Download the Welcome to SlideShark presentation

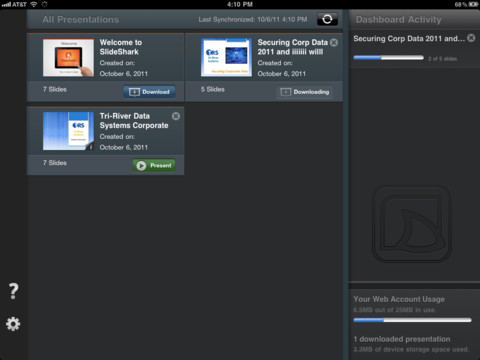(x=149, y=92)
